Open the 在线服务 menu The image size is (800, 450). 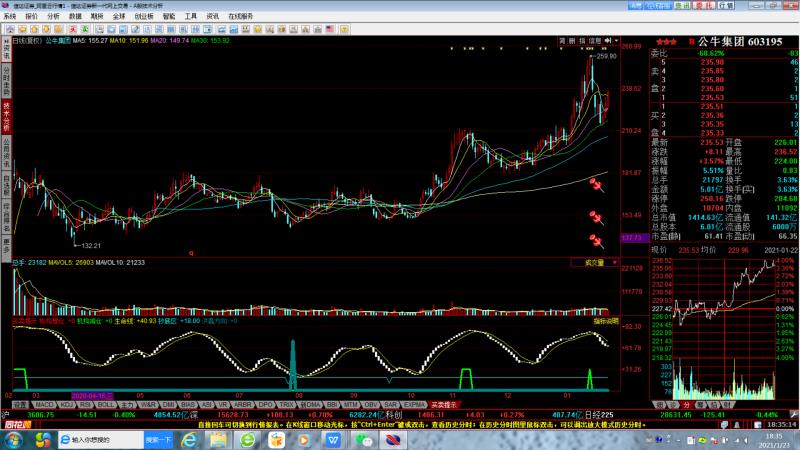coord(241,16)
